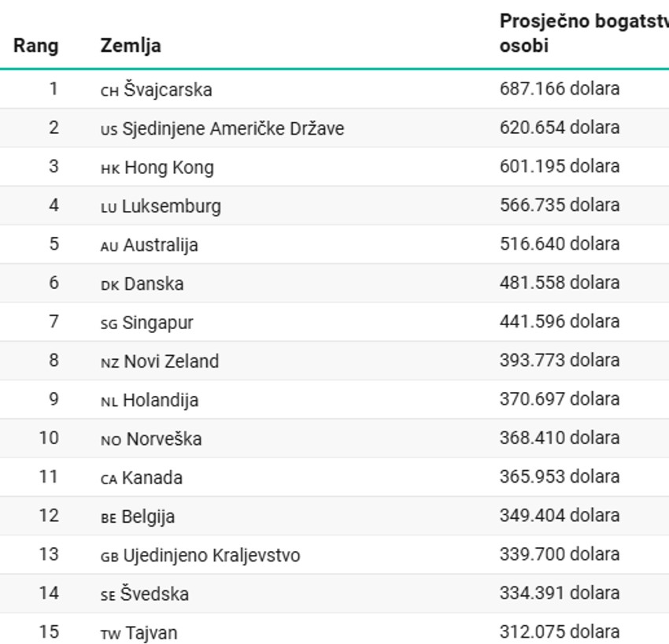Click the DK code beside Danska

(x=110, y=285)
